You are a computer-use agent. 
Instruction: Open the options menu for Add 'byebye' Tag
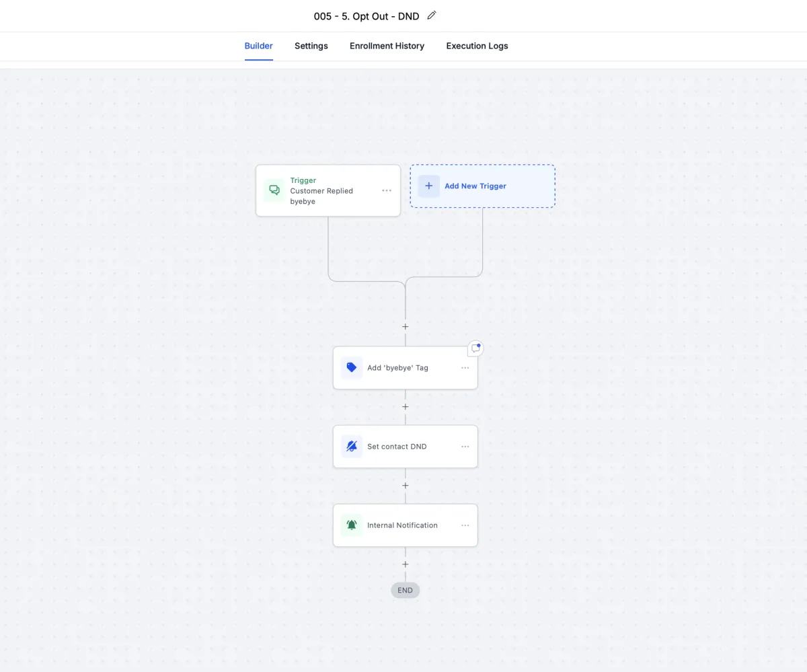465,368
